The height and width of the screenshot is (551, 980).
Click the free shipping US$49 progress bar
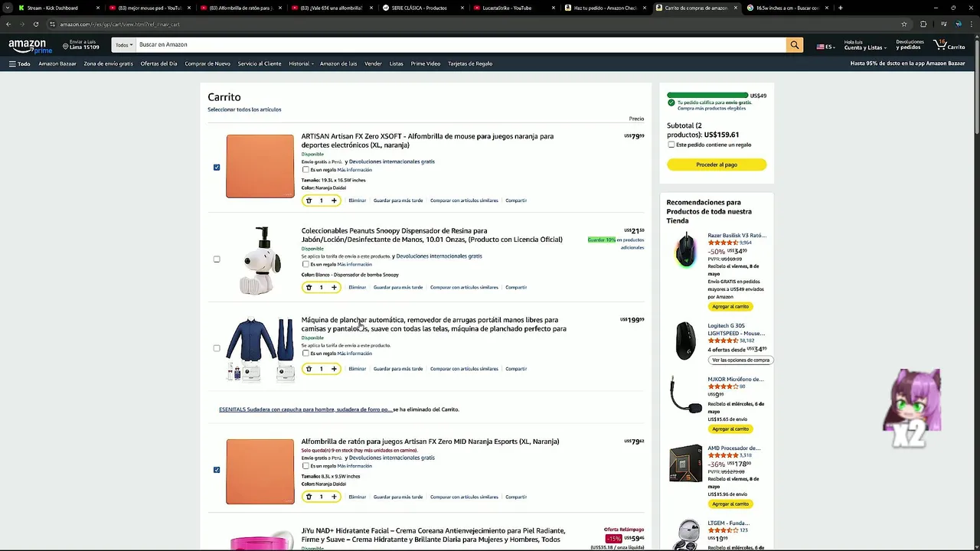pyautogui.click(x=707, y=96)
